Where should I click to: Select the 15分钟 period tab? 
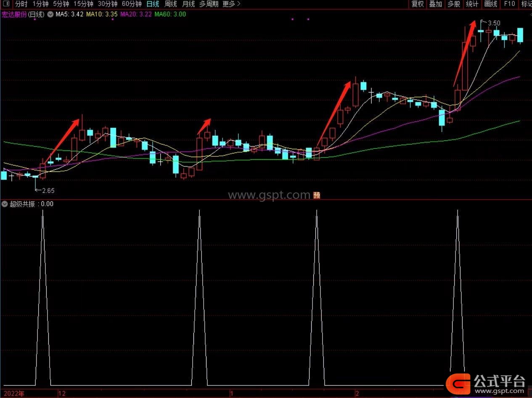point(83,4)
